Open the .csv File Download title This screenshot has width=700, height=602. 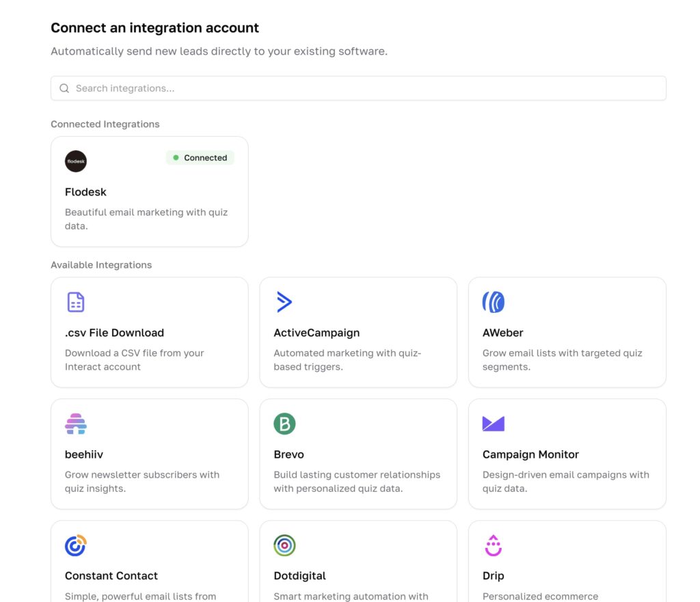[x=114, y=333]
